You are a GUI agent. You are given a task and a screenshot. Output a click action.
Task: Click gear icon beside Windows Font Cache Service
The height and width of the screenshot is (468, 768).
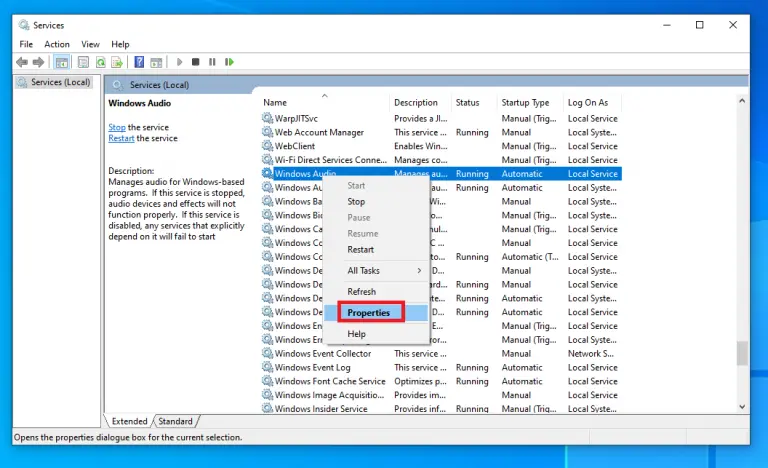click(x=267, y=381)
